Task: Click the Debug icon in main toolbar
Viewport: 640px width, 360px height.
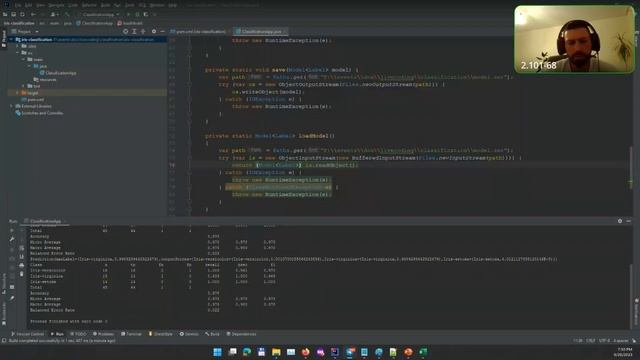Action: click(x=137, y=14)
